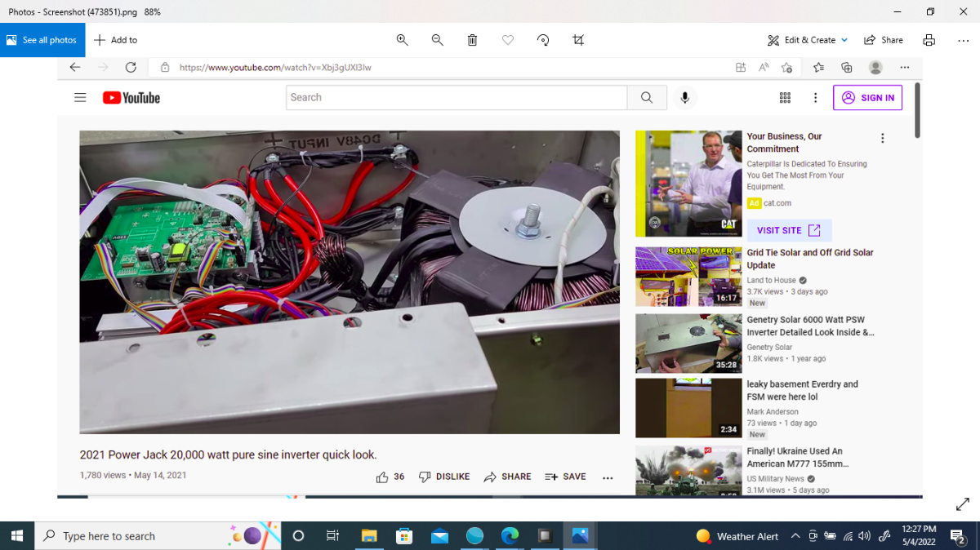Toggle full screen view arrow icon
Viewport: 980px width, 550px height.
pos(962,504)
